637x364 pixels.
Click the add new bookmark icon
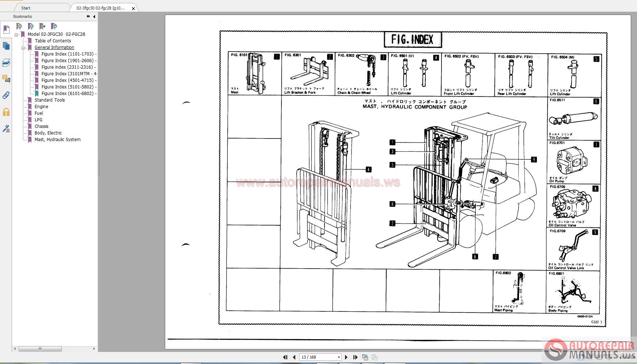click(x=31, y=26)
